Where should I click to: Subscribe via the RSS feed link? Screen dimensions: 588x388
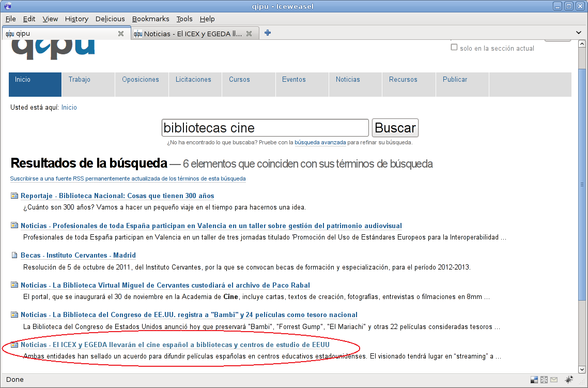click(x=128, y=179)
